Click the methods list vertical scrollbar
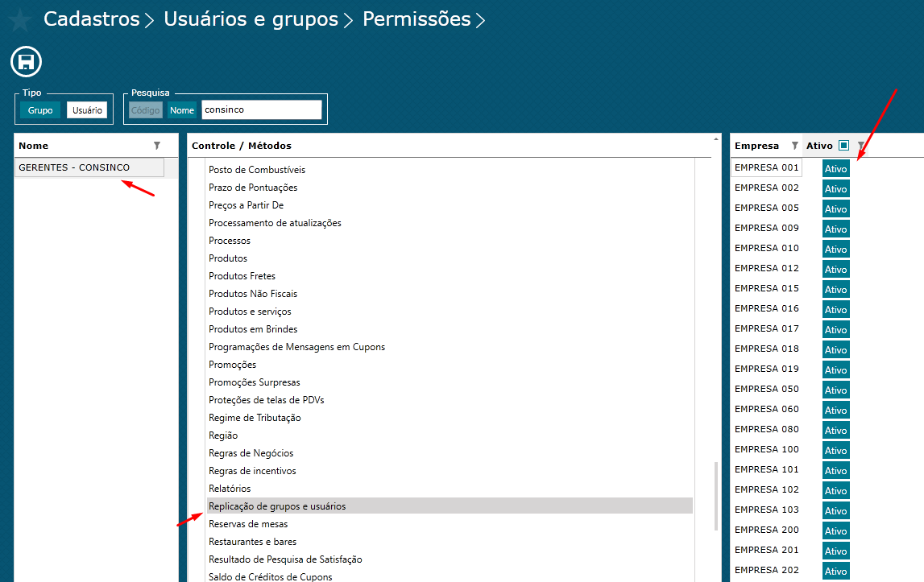 click(716, 496)
